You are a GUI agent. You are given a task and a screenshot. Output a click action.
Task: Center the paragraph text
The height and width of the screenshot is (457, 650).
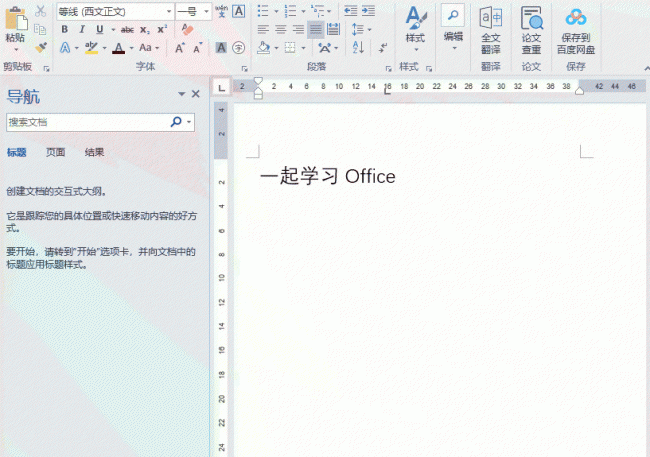tap(281, 29)
